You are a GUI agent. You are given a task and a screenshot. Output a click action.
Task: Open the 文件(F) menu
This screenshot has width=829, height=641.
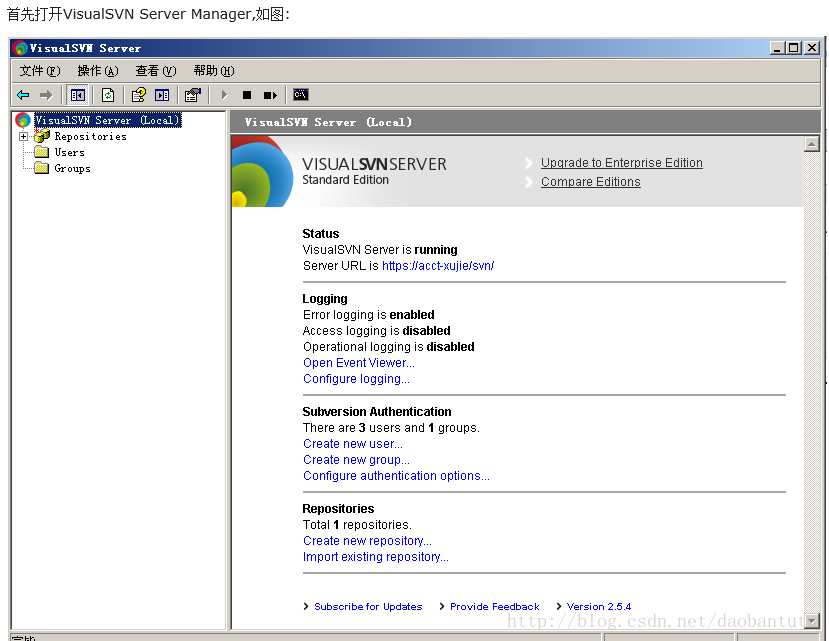[40, 71]
